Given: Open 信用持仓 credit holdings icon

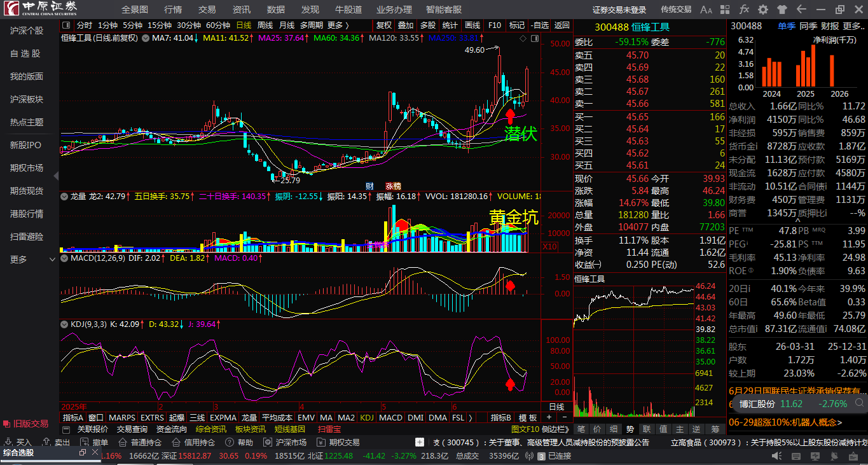Looking at the screenshot, I should point(176,442).
